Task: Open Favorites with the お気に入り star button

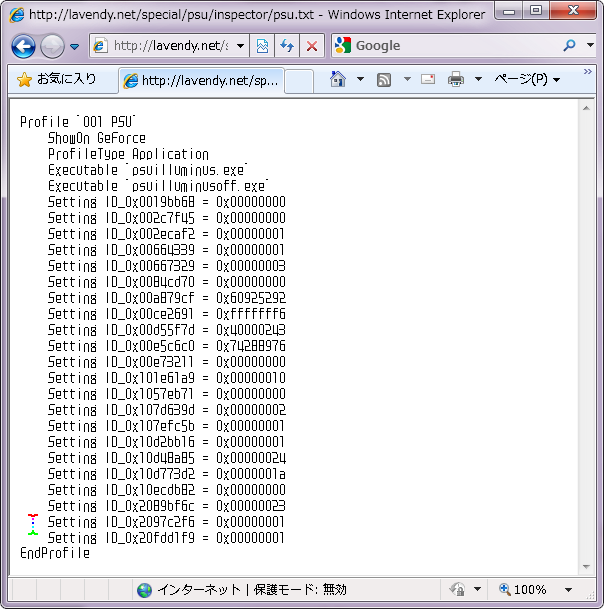Action: [x=57, y=80]
